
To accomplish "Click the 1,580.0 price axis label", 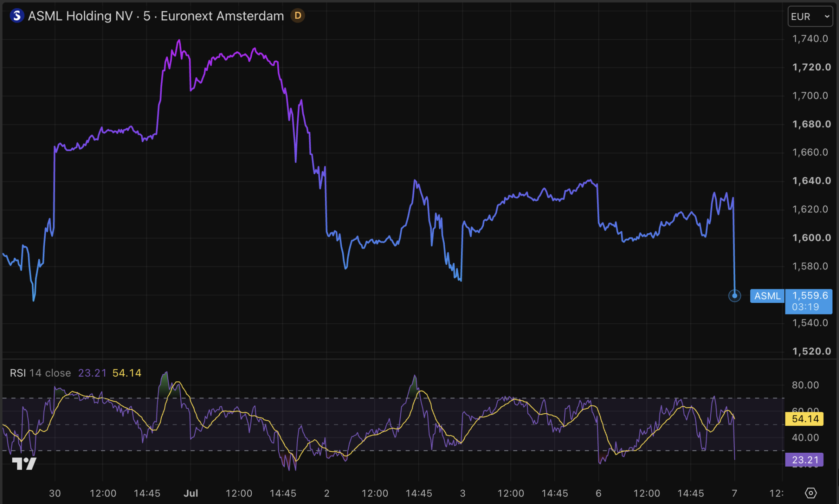I will [x=810, y=266].
